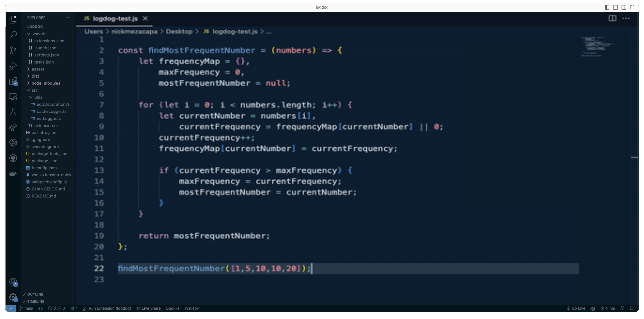Open Remote Explorer icon
This screenshot has width=644, height=319.
tap(13, 97)
